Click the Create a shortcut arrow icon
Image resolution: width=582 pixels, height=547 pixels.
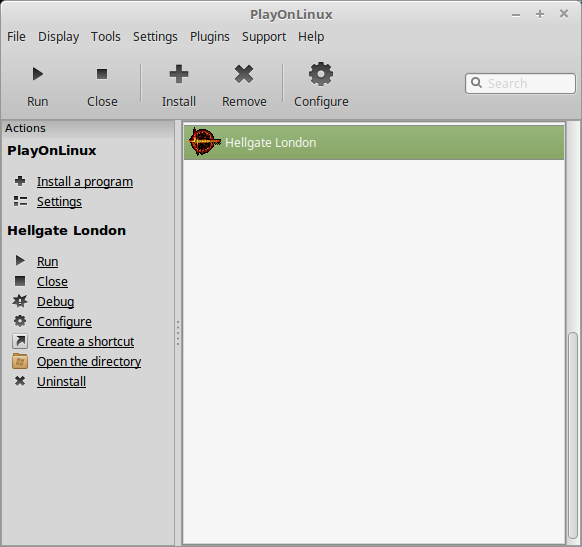pyautogui.click(x=20, y=341)
